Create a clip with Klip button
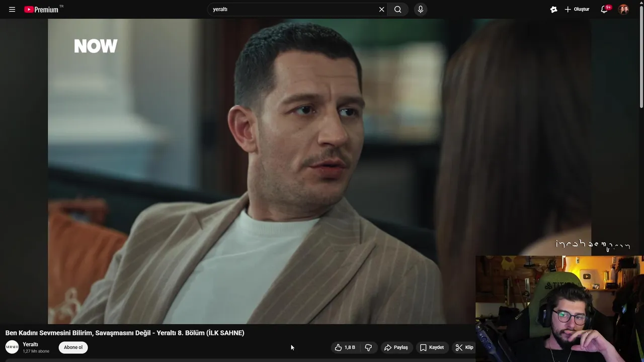The width and height of the screenshot is (644, 362). [464, 347]
